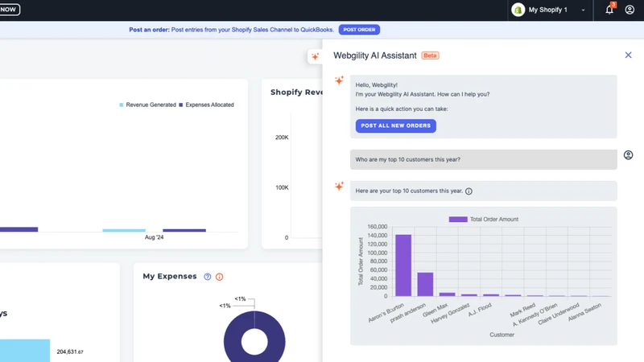644x362 pixels.
Task: Click the POST ORDER button in banner
Action: [359, 30]
